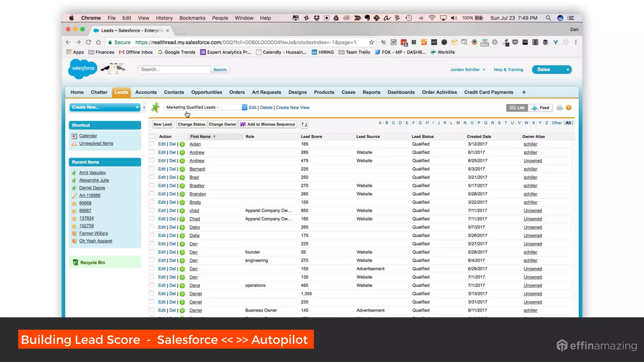
Task: Open the Recycle Bin
Action: (92, 262)
